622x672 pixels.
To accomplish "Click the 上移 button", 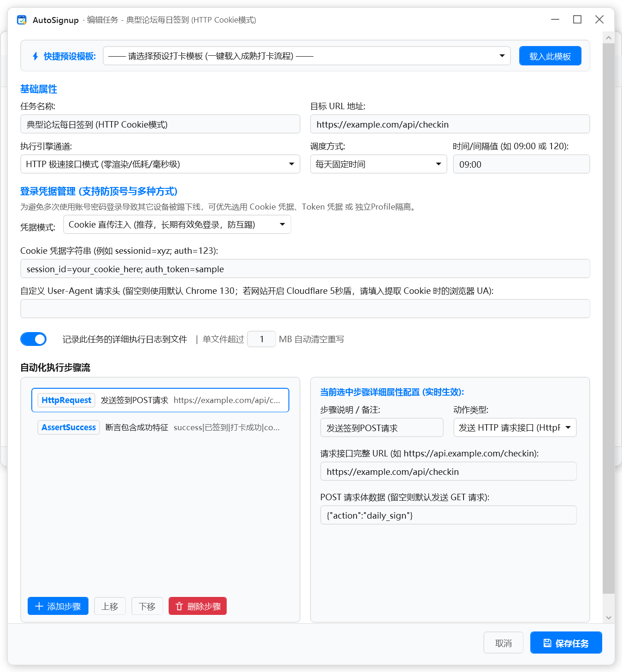I will pos(110,606).
